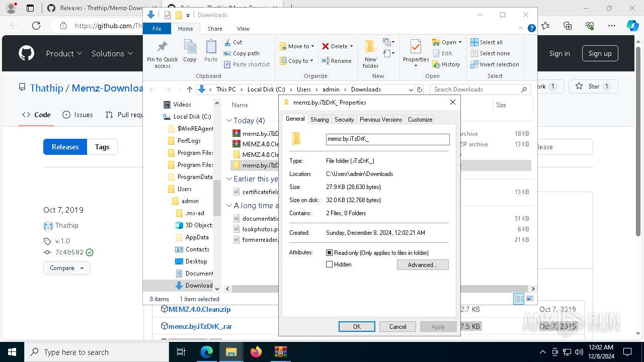Open the Open button dropdown arrow
The width and height of the screenshot is (644, 362).
pyautogui.click(x=459, y=42)
